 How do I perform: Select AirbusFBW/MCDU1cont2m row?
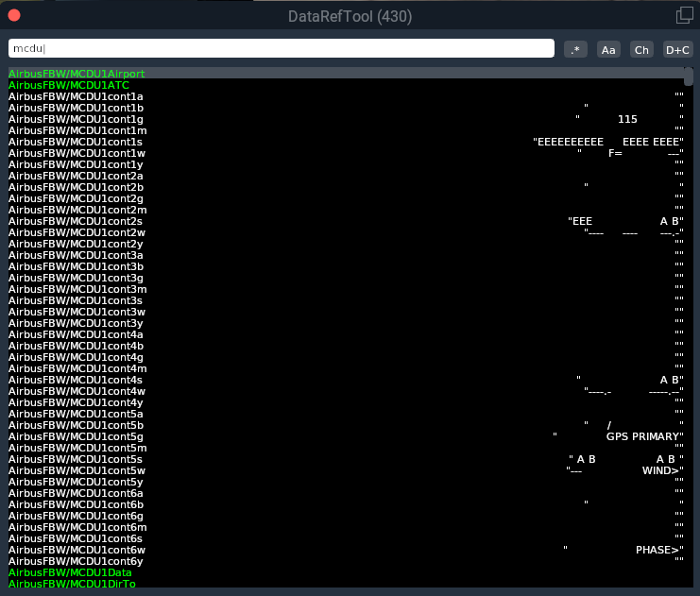tap(346, 210)
